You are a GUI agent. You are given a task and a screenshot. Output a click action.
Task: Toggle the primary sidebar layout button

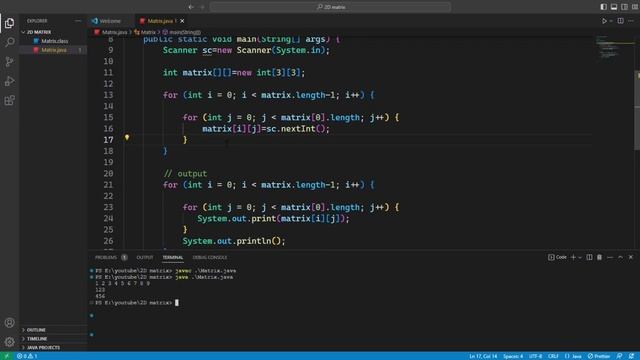pos(603,7)
